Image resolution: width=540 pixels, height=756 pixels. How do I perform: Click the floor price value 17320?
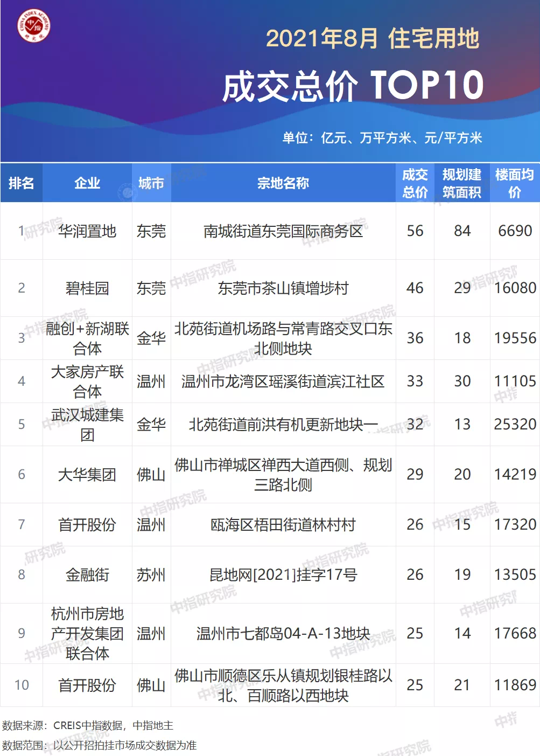[x=515, y=525]
